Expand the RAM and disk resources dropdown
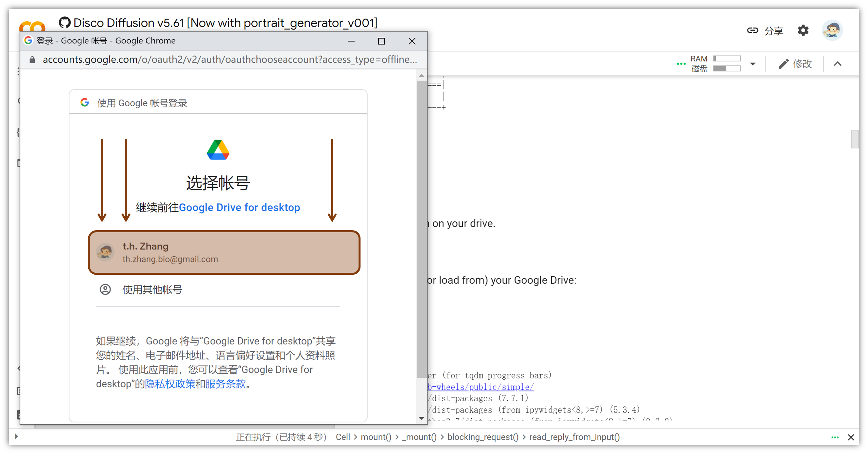Image resolution: width=868 pixels, height=454 pixels. (x=753, y=64)
